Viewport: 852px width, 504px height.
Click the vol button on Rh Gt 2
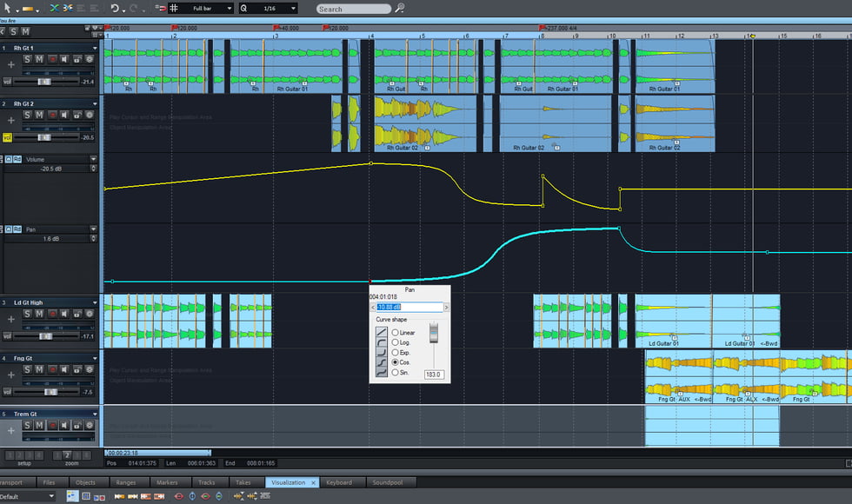point(7,137)
